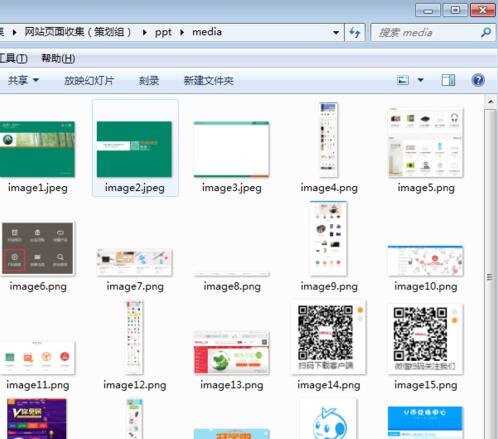The width and height of the screenshot is (498, 439).
Task: Select image3.jpeg thumbnail
Action: 231,149
